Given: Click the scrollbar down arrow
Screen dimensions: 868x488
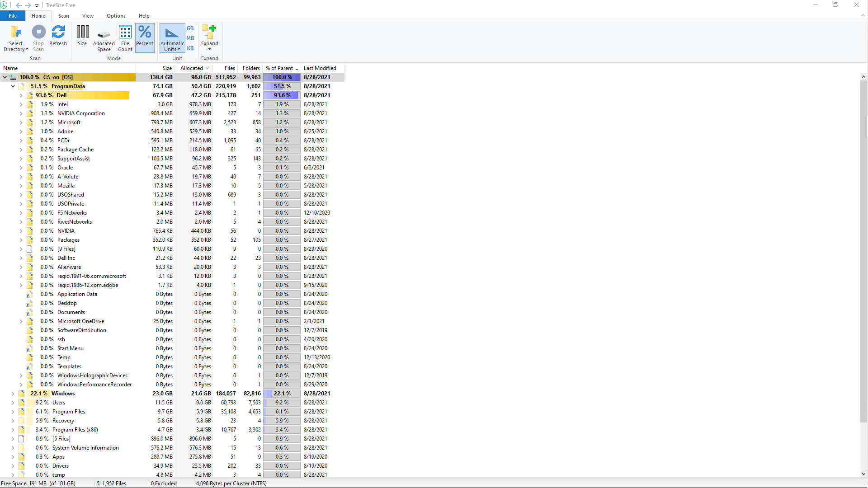Looking at the screenshot, I should (863, 474).
